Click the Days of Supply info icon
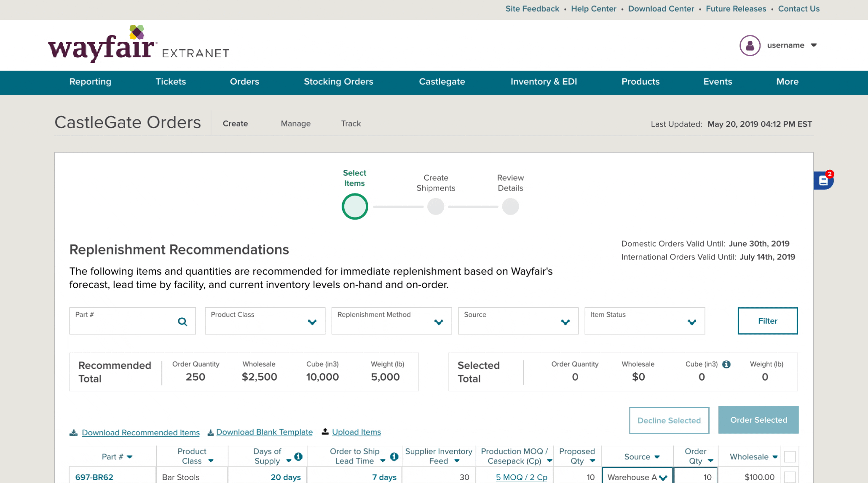868x483 pixels. coord(298,456)
